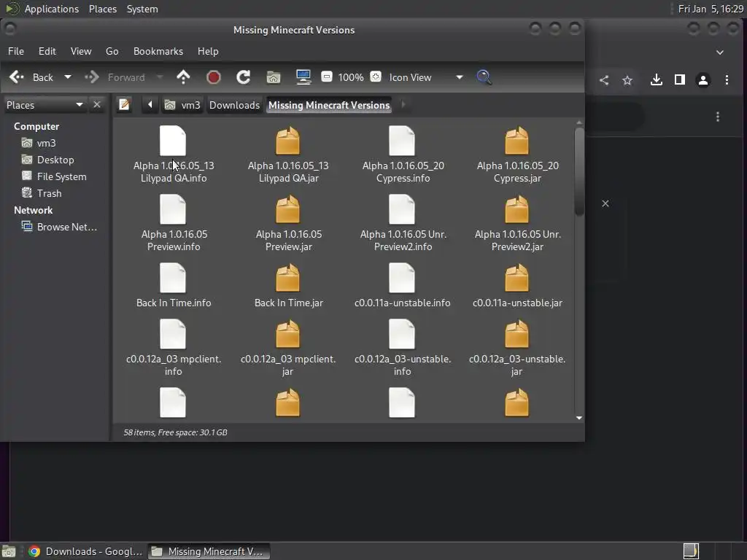This screenshot has height=560, width=747.
Task: Open the Places sidebar type dropdown
Action: click(44, 105)
